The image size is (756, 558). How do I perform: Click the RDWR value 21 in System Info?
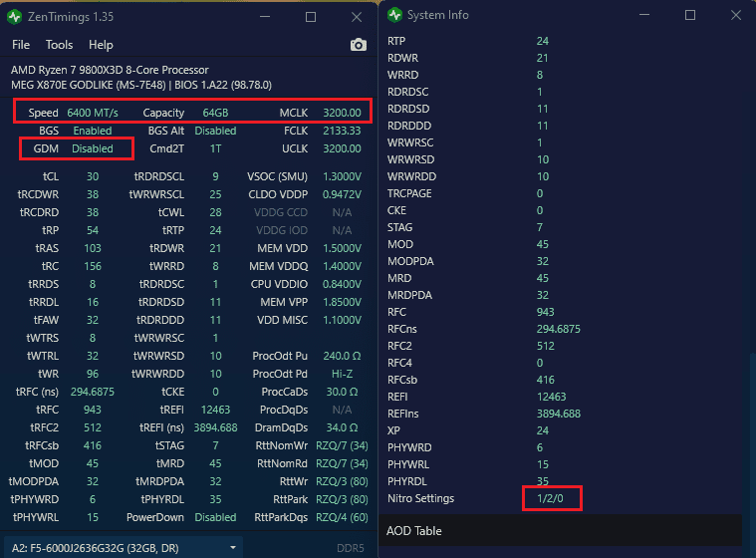click(543, 58)
